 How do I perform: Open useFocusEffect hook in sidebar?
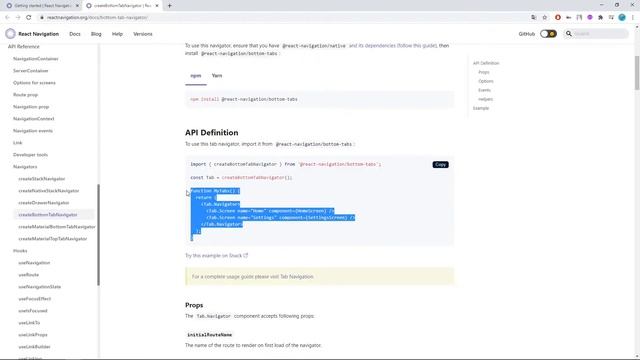coord(35,299)
